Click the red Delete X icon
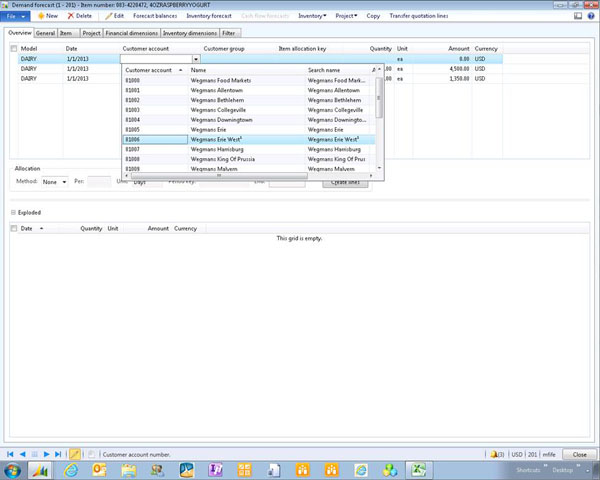Viewport: 600px width, 480px height. pyautogui.click(x=70, y=16)
